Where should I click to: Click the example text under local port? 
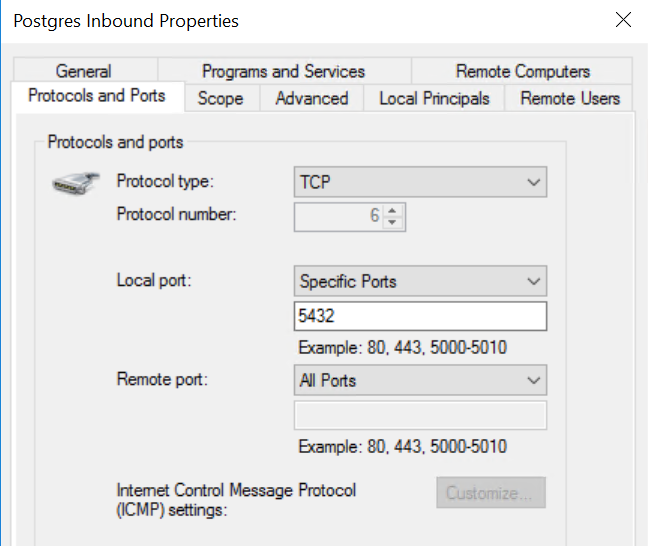pyautogui.click(x=403, y=347)
